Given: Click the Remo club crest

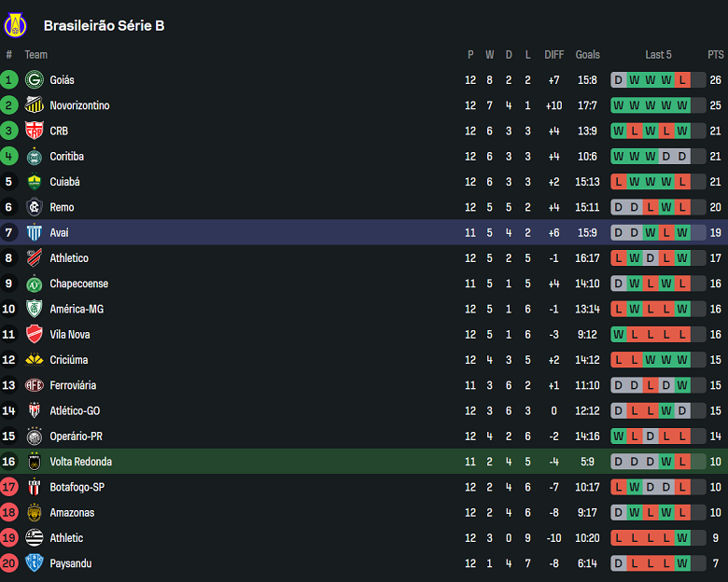Looking at the screenshot, I should [x=35, y=207].
